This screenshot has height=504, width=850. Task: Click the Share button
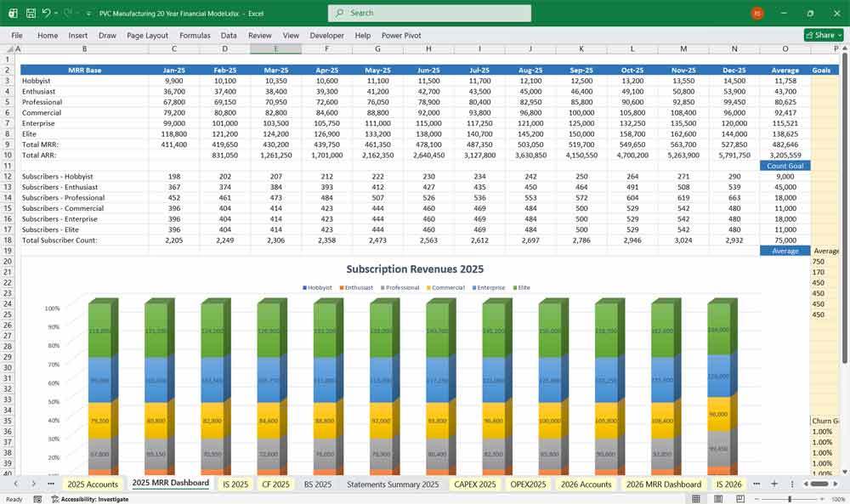tap(816, 35)
